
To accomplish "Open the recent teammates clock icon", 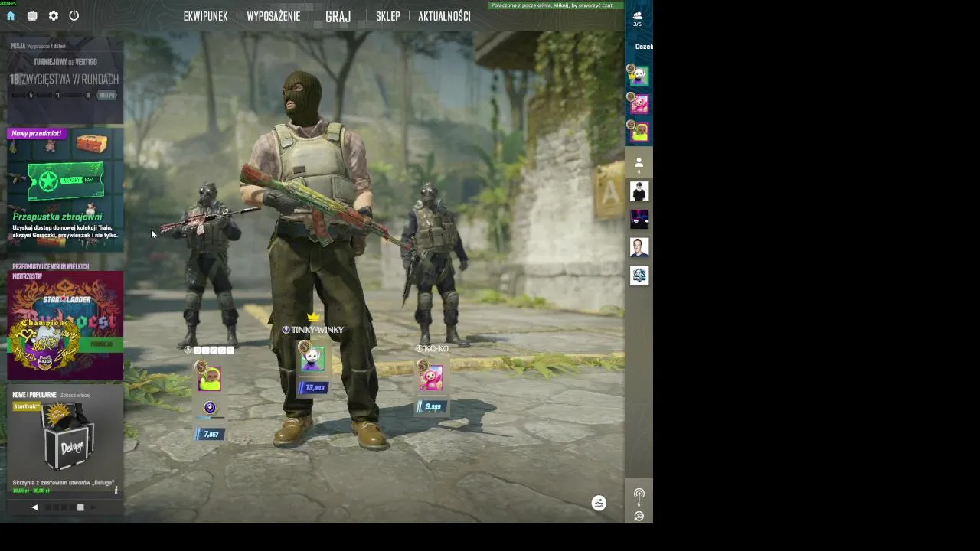I will 639,516.
